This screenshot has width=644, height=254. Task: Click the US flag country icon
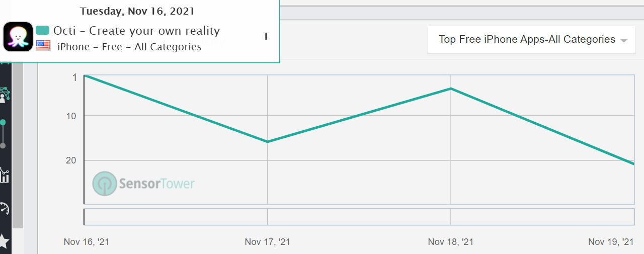click(43, 46)
